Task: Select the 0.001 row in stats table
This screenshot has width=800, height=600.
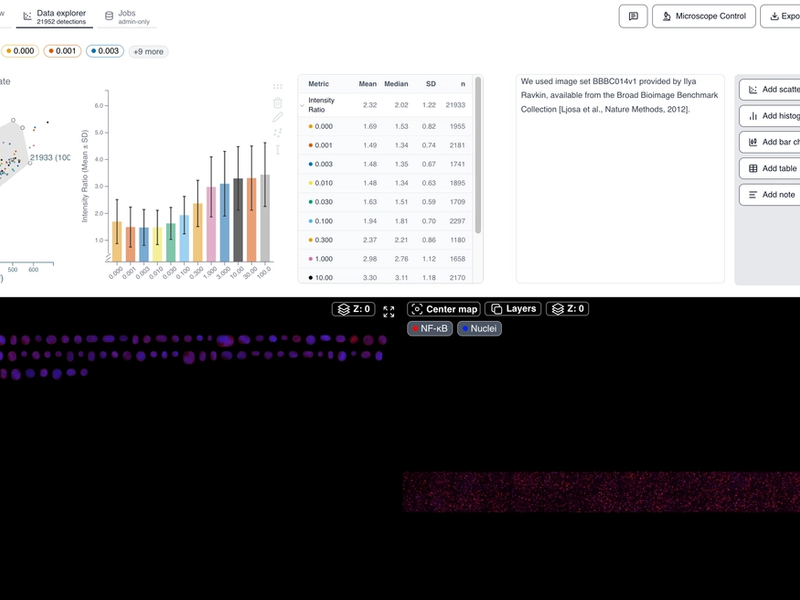Action: pyautogui.click(x=386, y=145)
